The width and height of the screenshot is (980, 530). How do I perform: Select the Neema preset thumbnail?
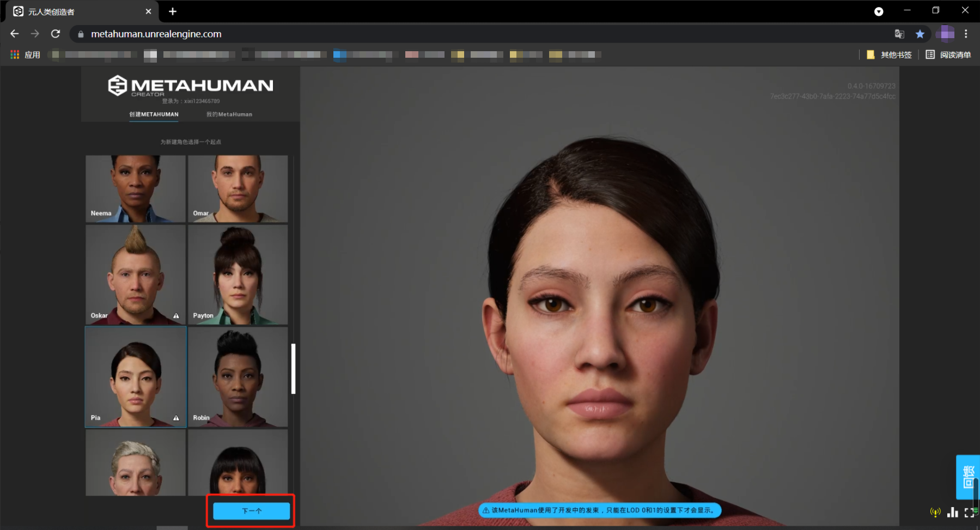(136, 188)
